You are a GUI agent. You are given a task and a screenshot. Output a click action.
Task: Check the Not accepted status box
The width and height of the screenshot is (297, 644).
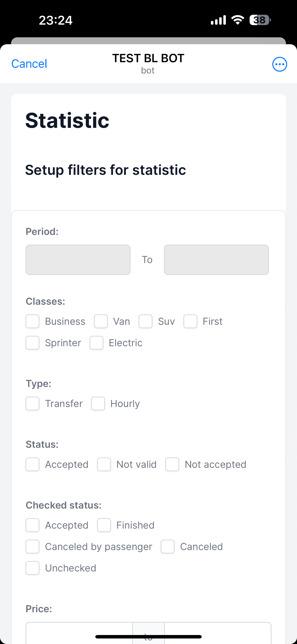[x=172, y=465]
